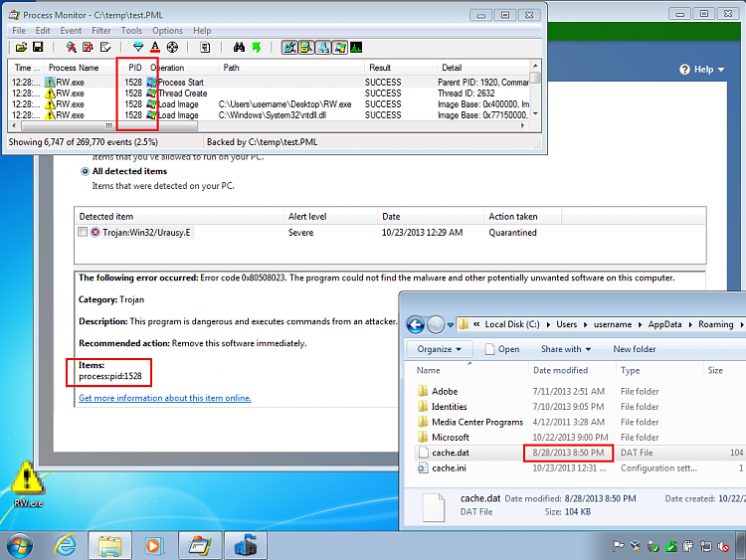
Task: Toggle the Autoscroll toolbar icon
Action: click(x=88, y=47)
